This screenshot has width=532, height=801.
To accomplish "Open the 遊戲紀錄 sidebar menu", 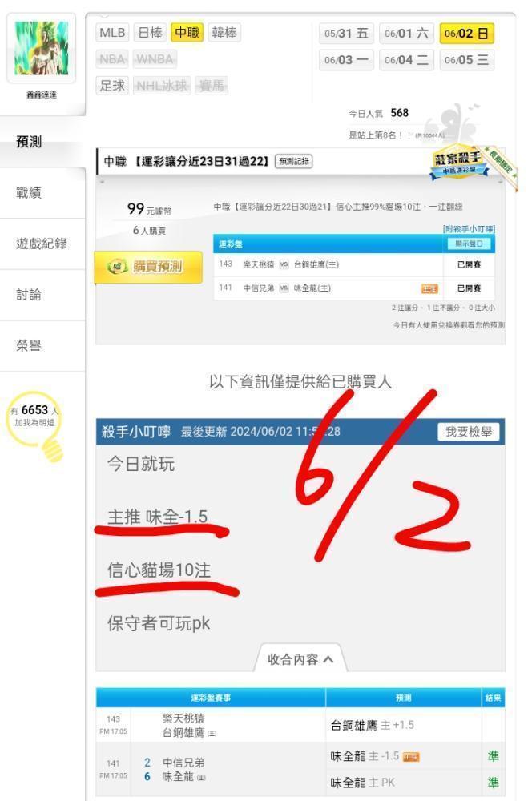I will 42,244.
